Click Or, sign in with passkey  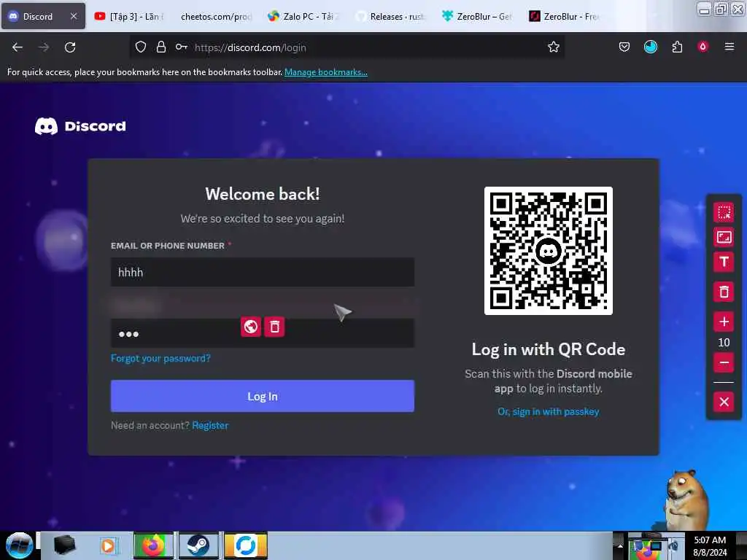tap(549, 411)
